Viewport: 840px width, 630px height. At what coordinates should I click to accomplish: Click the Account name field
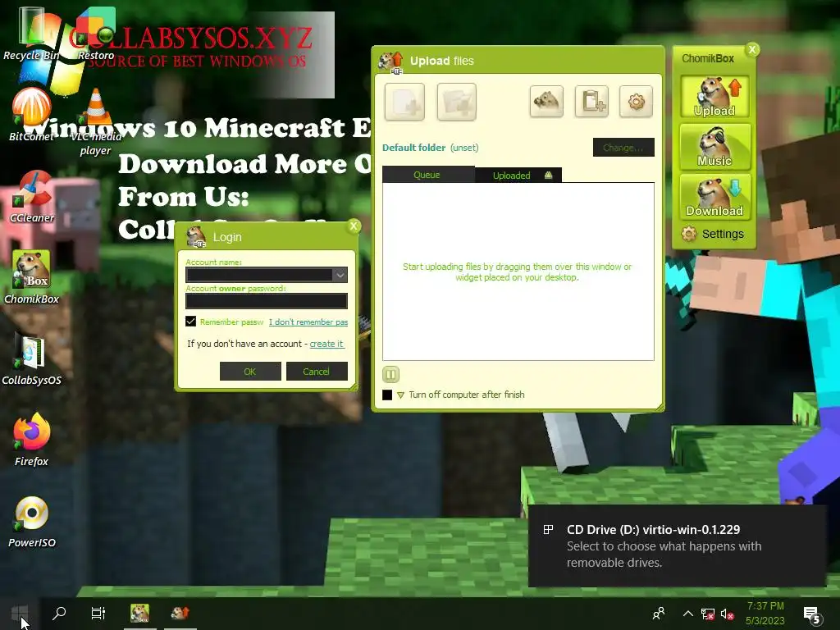[259, 275]
